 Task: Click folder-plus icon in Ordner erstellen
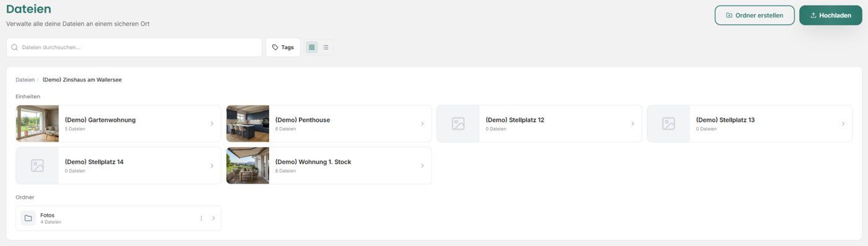point(729,16)
